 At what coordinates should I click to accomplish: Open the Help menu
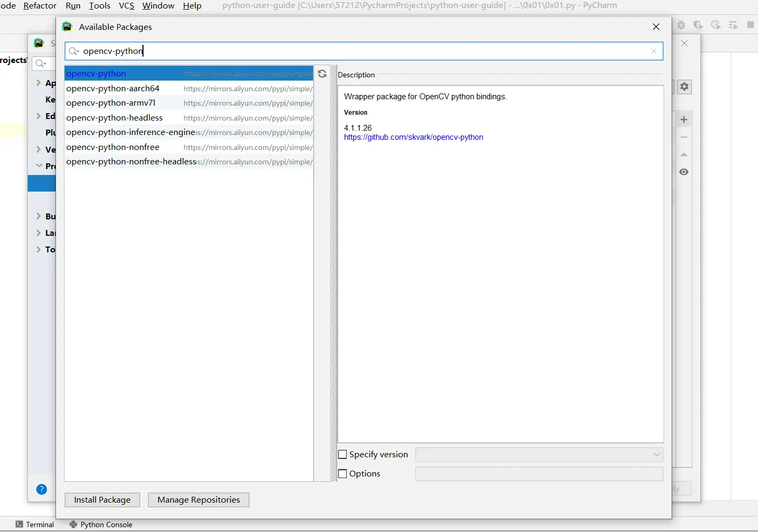192,6
